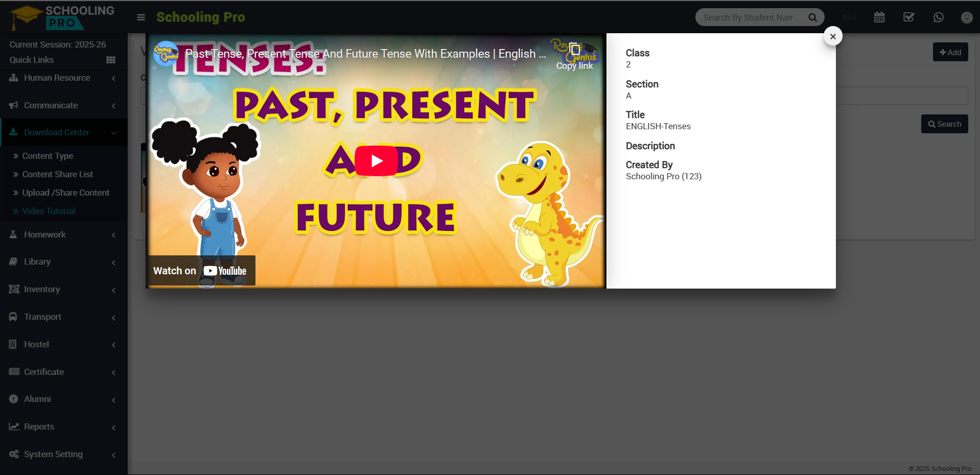This screenshot has width=980, height=475.
Task: Expand Inventory chevron
Action: tap(113, 290)
